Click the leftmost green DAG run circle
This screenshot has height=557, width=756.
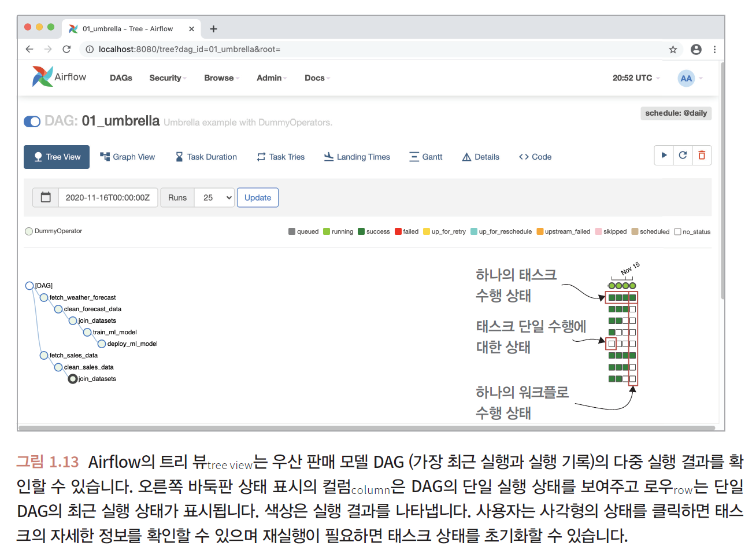(612, 286)
